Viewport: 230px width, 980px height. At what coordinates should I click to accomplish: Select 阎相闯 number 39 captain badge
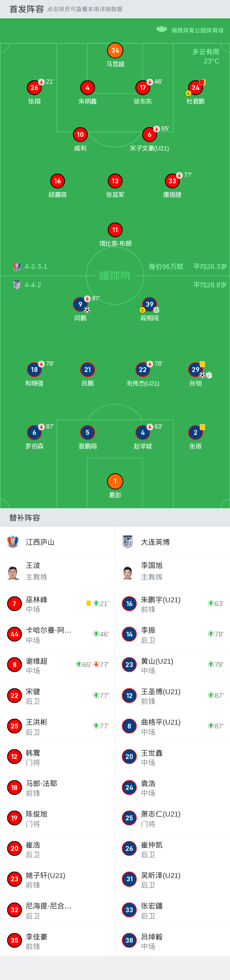(150, 304)
